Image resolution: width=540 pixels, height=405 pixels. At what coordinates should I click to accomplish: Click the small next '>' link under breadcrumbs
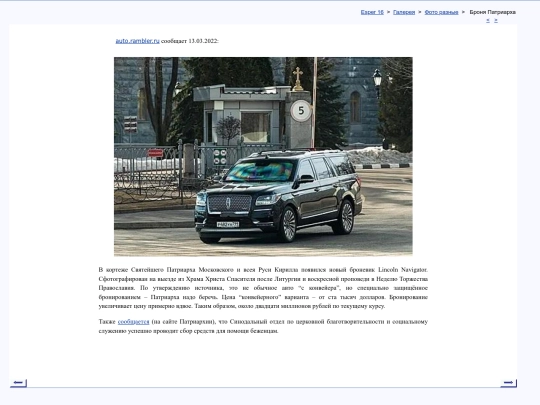tap(496, 20)
